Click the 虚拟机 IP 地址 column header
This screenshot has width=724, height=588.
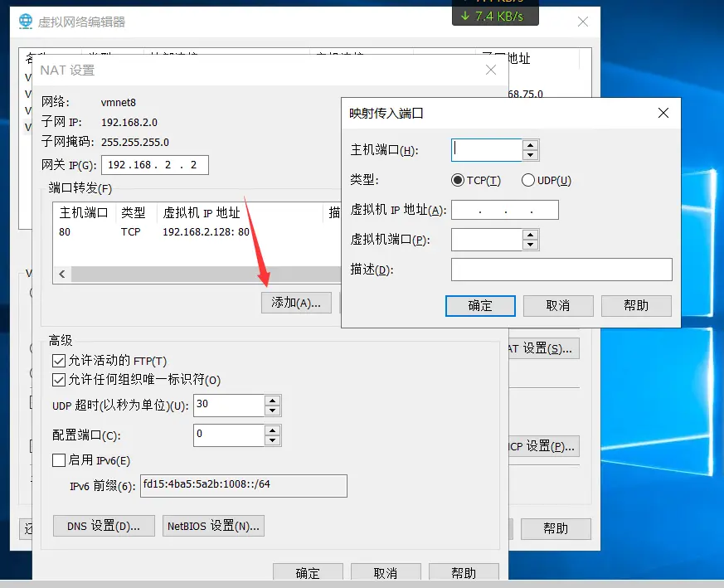[241, 213]
